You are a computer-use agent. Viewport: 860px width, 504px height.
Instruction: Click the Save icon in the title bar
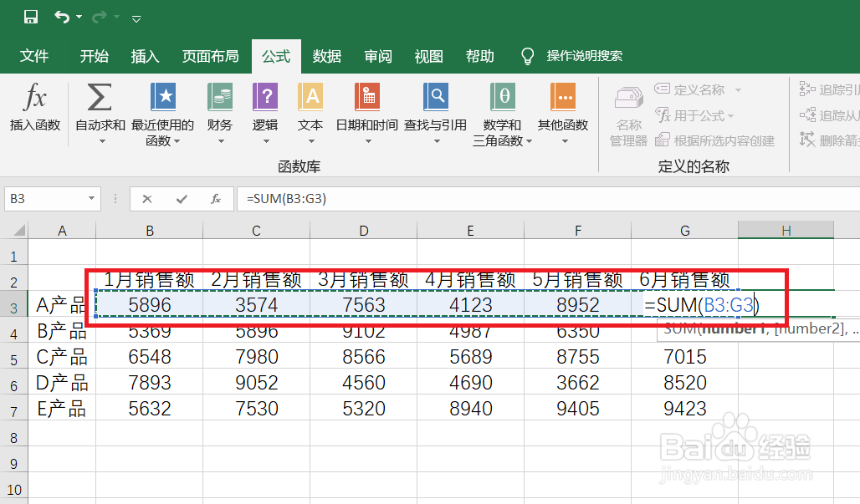tap(31, 18)
